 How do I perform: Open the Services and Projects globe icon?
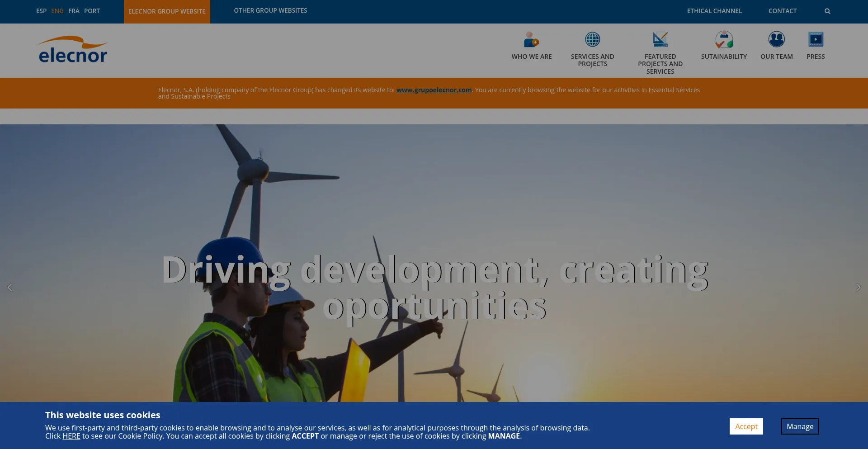(592, 40)
